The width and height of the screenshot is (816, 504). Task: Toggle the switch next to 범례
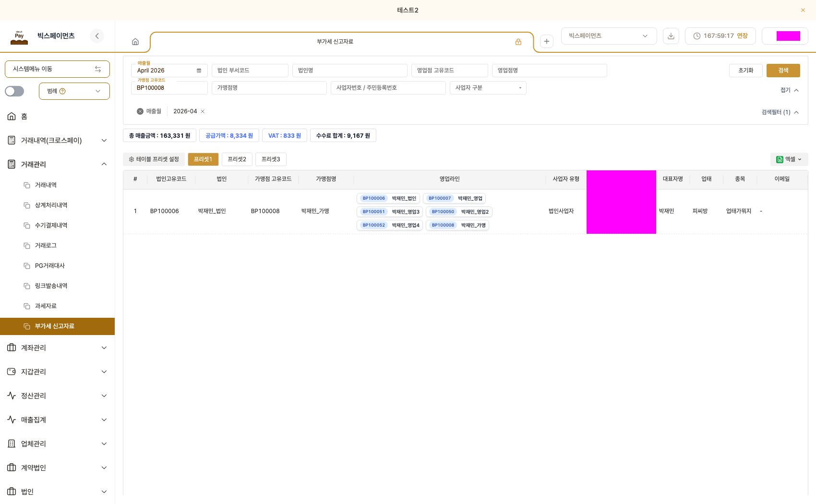(14, 91)
